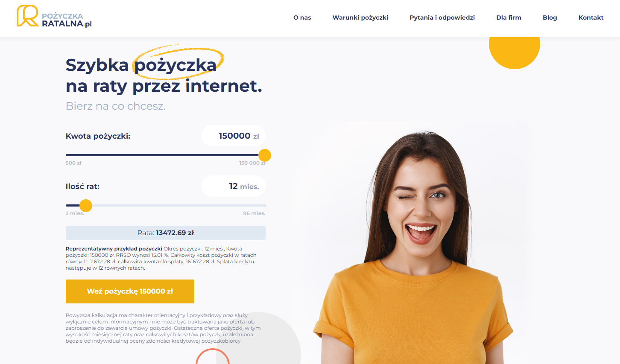The image size is (620, 364).
Task: Click the Pożyczka Ratalna logo icon
Action: pyautogui.click(x=27, y=16)
